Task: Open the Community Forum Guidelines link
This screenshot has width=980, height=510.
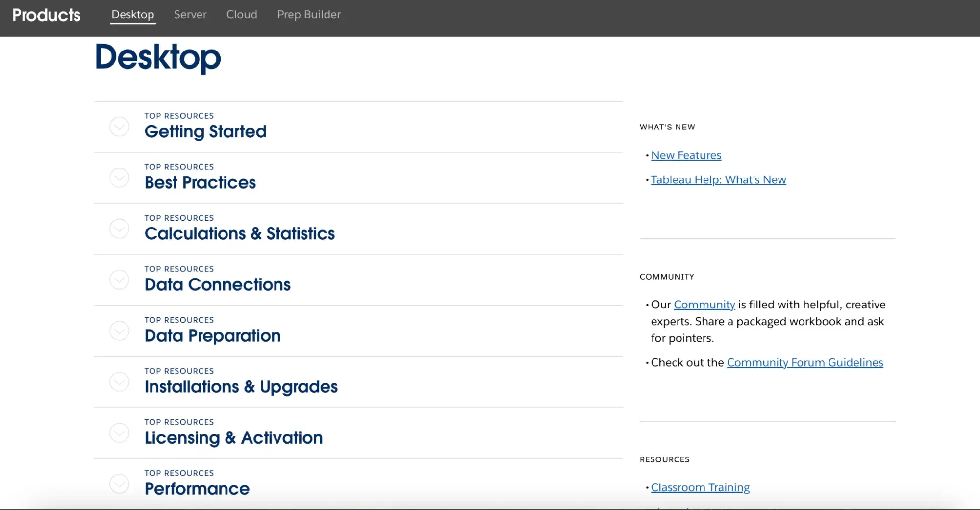Action: [805, 362]
